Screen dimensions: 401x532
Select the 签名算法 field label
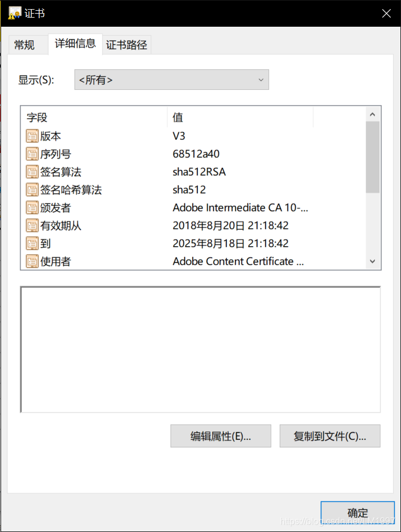61,172
